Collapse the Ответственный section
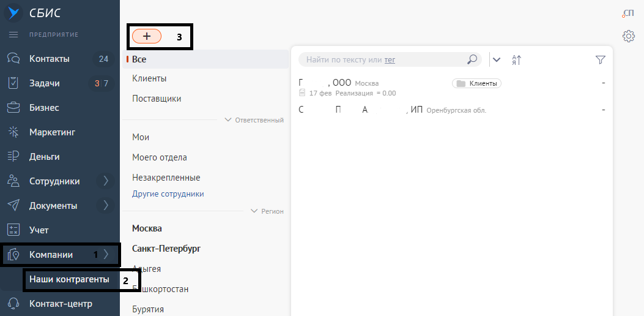The image size is (644, 316). click(254, 120)
